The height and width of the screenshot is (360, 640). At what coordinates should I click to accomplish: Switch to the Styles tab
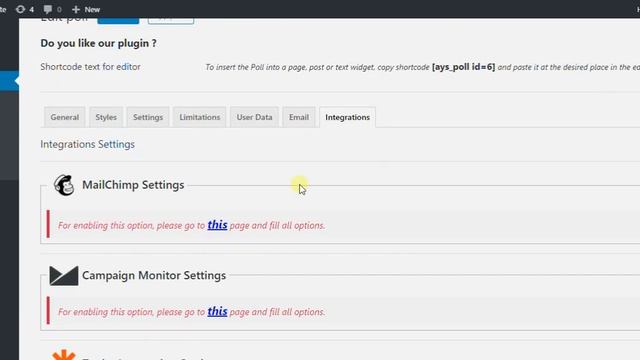[x=106, y=117]
